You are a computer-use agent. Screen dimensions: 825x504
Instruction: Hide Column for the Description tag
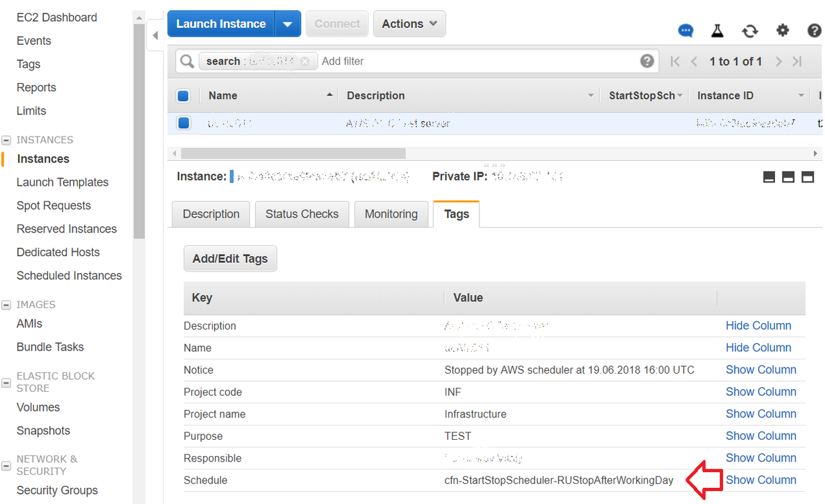coord(758,326)
